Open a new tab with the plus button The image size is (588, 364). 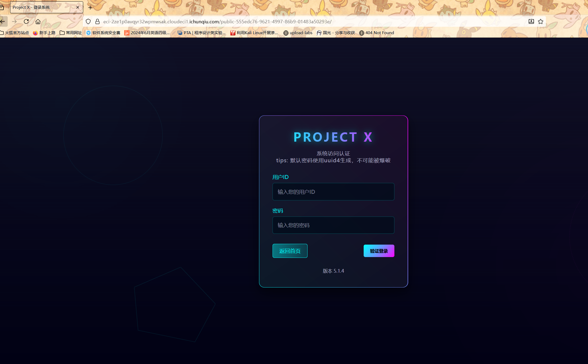click(x=90, y=7)
